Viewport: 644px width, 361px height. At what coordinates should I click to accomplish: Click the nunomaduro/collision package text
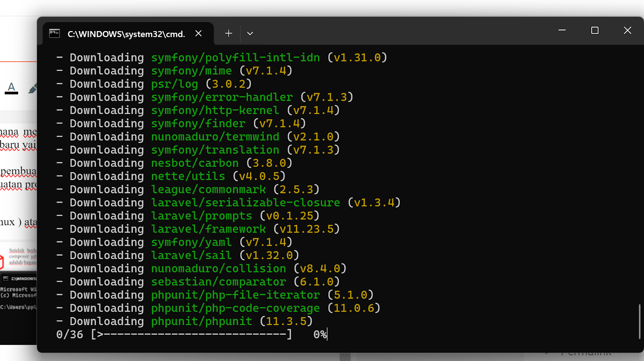tap(219, 269)
